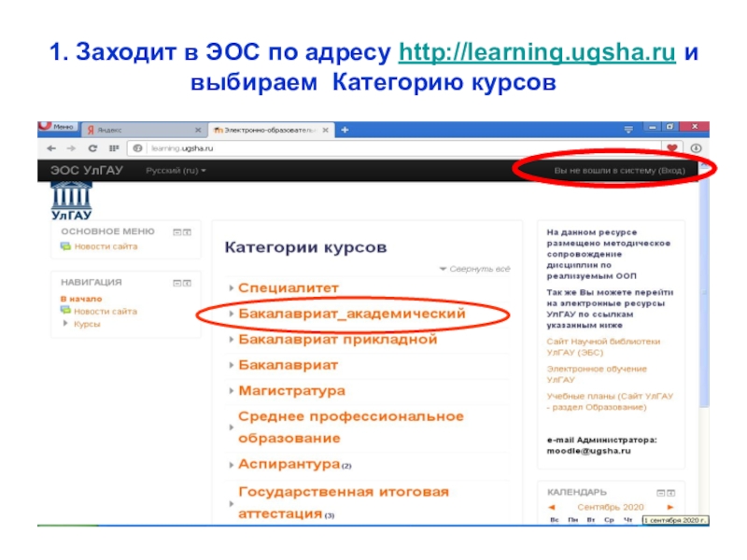Open the Аспирантура category
The width and height of the screenshot is (747, 560).
[289, 464]
